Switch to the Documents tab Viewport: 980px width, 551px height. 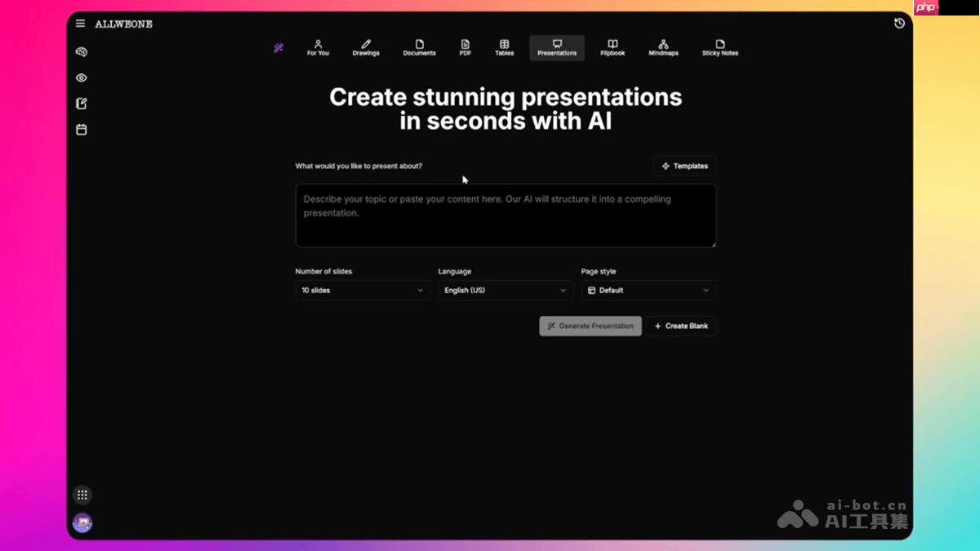click(x=419, y=48)
